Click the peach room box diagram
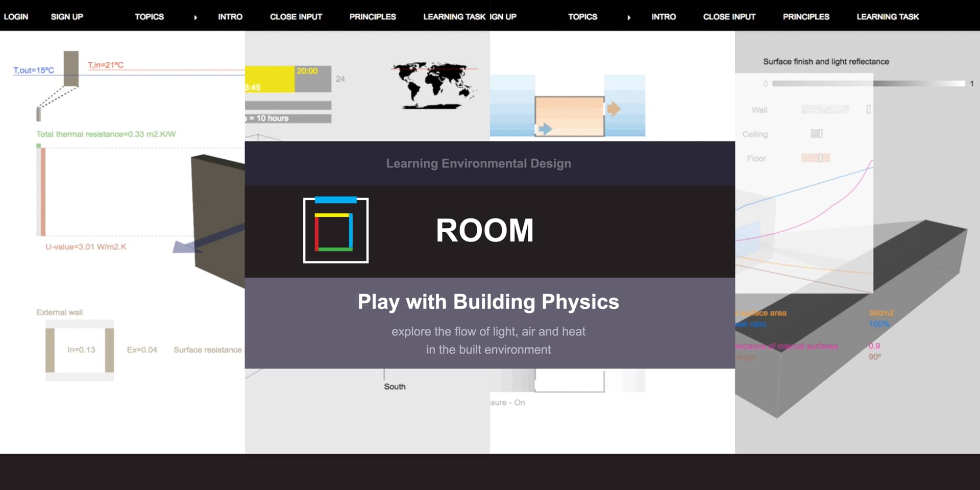Screen dimensions: 980x490 point(570,116)
